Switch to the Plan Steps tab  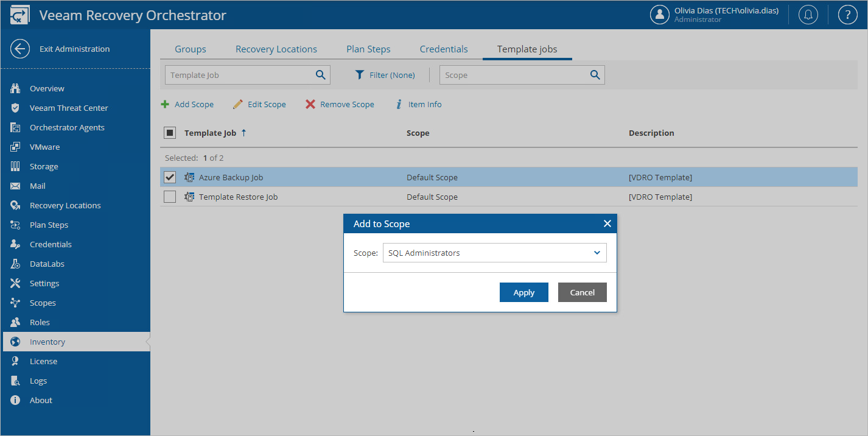point(368,49)
